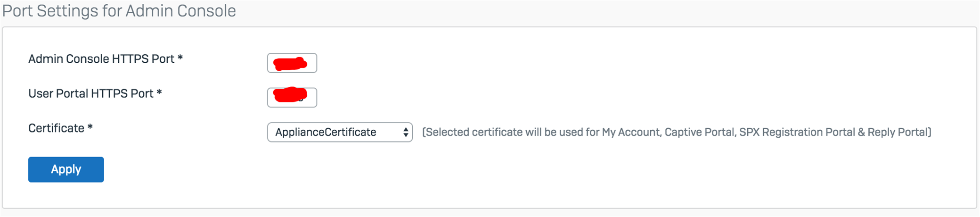The height and width of the screenshot is (217, 980).
Task: Click the "Certificate" field label
Action: point(56,128)
